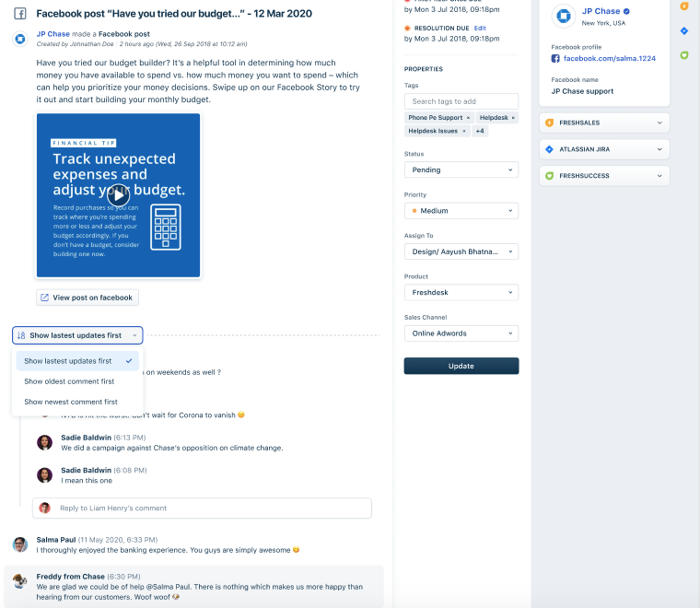Open View post on facebook
Viewport: 700px width, 608px height.
click(87, 298)
